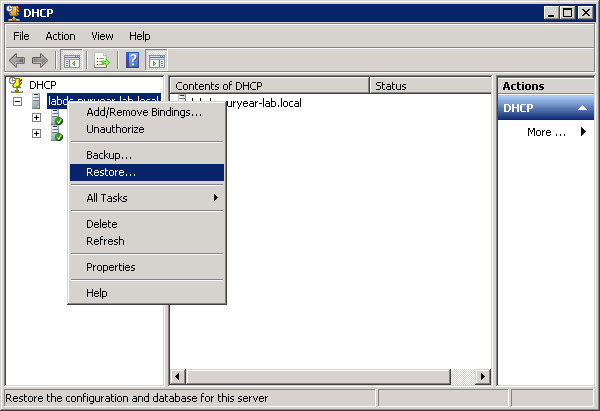Click the Contents of DHCP column header

[x=270, y=86]
